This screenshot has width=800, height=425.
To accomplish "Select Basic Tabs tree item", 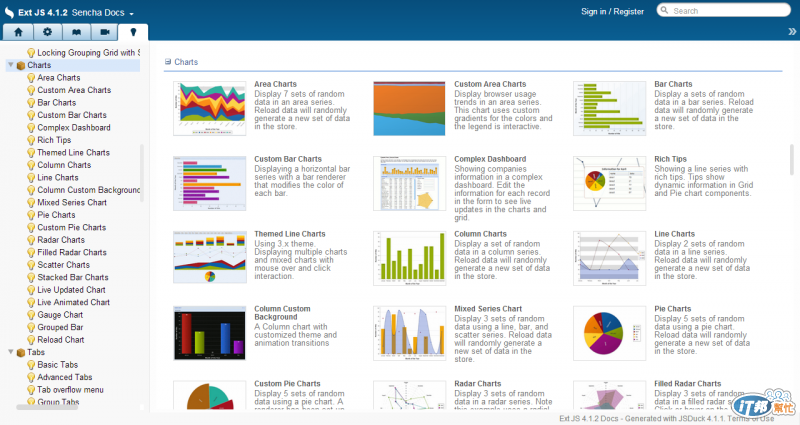I will click(x=58, y=365).
